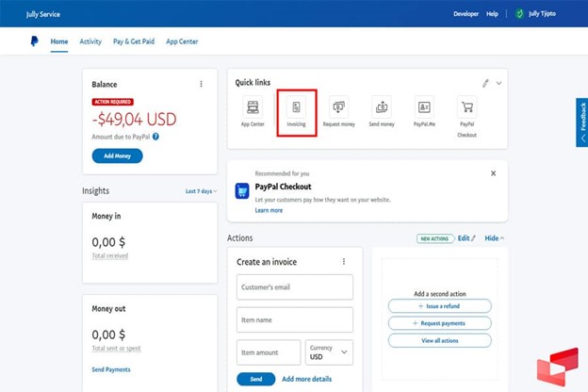Switch to the Activity tab
The width and height of the screenshot is (588, 392).
pyautogui.click(x=90, y=41)
